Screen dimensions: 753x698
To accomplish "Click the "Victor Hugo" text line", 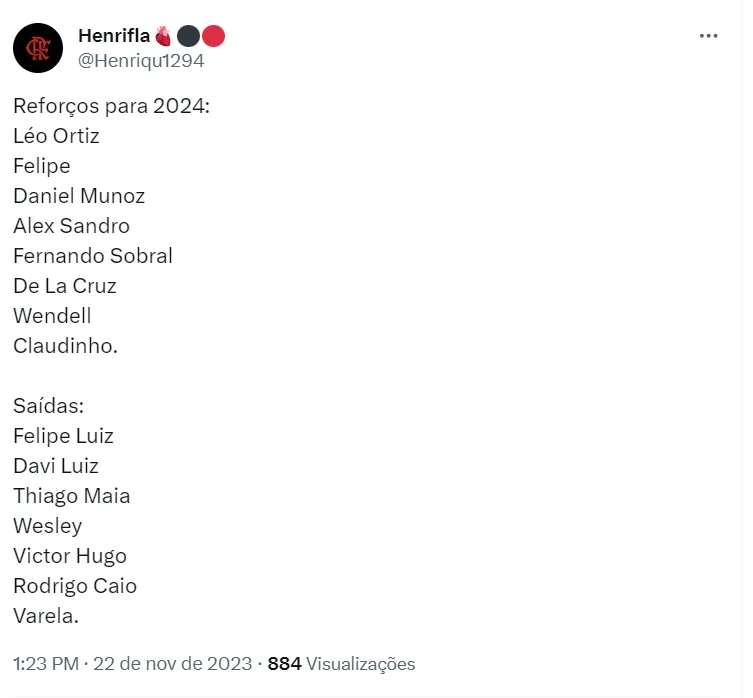I will click(x=70, y=556).
